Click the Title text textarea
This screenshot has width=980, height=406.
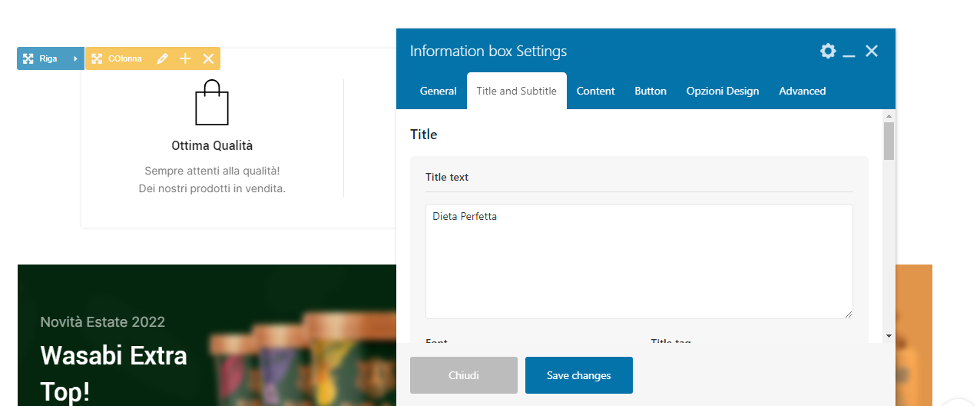[639, 261]
